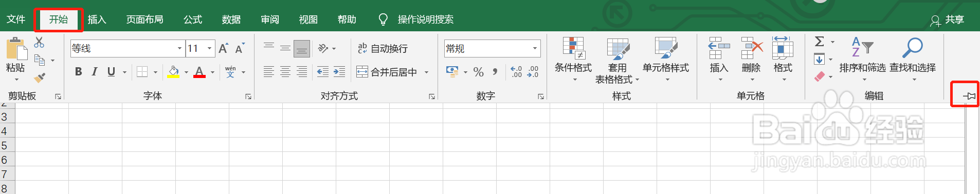Viewport: 980px width, 194px height.
Task: Click the Increase Indent icon
Action: [x=339, y=72]
